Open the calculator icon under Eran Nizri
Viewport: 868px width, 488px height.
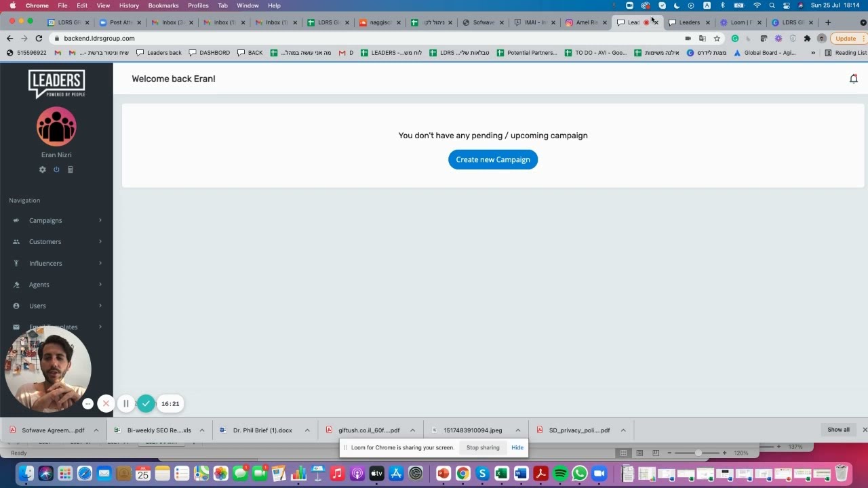tap(70, 169)
